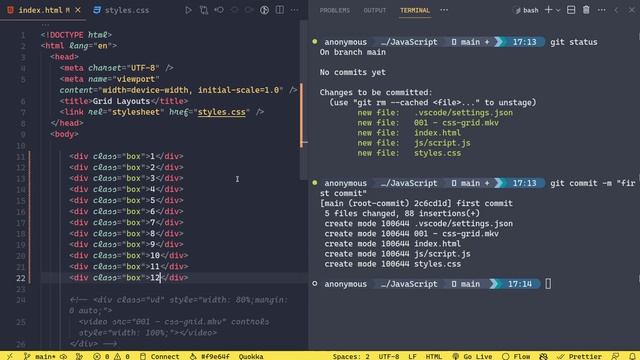Open the compare changes icon in editor toolbar

[204, 10]
